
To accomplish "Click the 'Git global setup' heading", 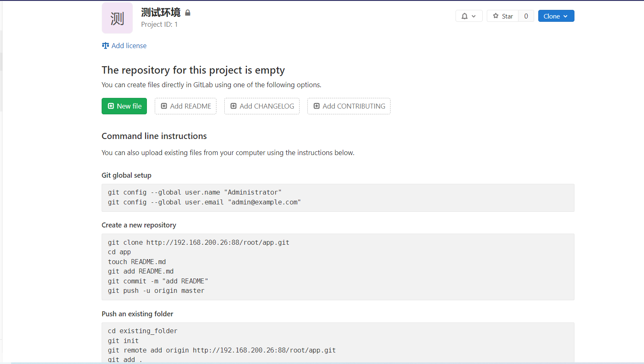I will point(126,175).
